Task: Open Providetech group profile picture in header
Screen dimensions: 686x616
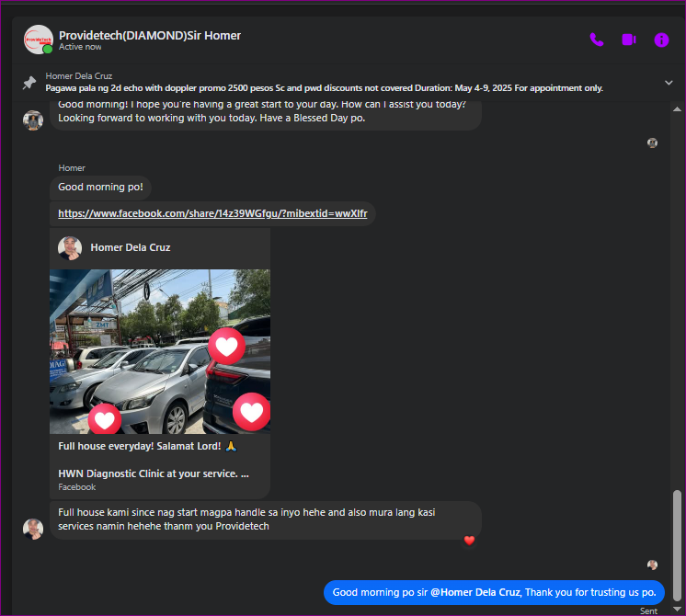Action: [x=39, y=40]
